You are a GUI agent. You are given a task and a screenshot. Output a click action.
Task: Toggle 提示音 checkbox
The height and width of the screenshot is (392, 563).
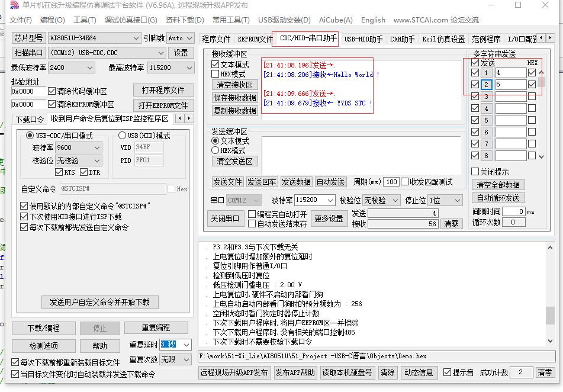click(447, 372)
